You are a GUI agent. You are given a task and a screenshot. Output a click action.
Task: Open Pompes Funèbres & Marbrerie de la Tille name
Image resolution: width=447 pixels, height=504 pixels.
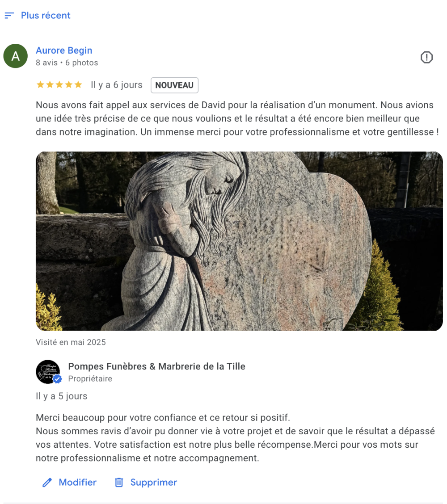point(156,366)
